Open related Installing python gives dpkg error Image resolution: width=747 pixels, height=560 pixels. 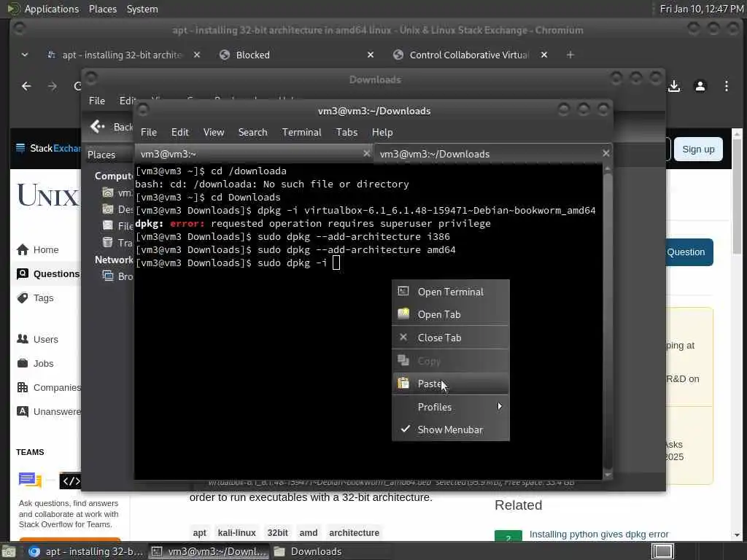[599, 534]
